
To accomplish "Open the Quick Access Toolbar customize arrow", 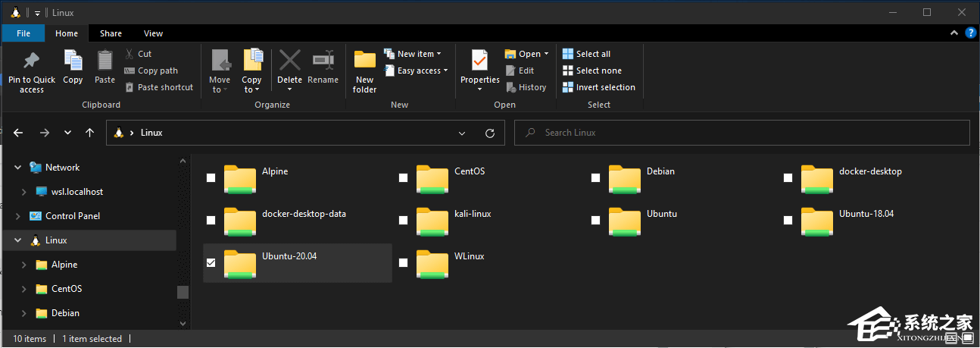I will (37, 13).
